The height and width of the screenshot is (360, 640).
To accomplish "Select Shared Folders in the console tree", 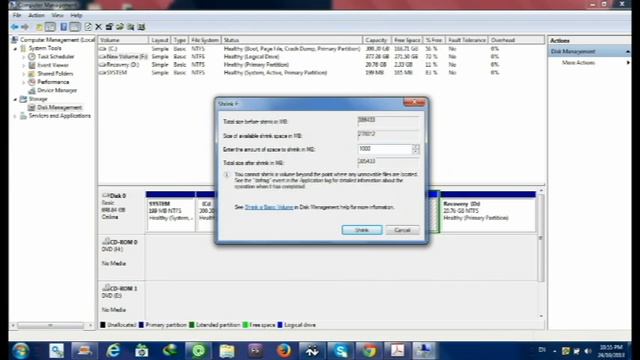I will [55, 74].
